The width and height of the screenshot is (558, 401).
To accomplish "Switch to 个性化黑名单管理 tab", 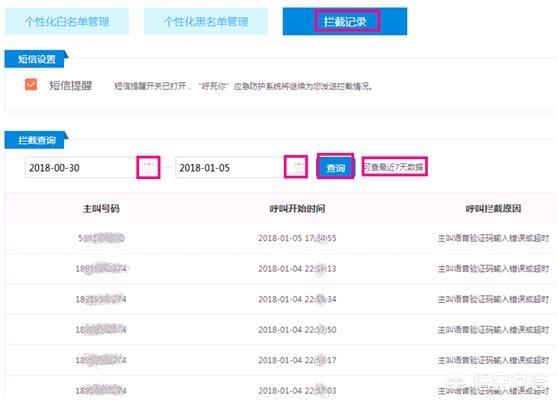I will 206,22.
